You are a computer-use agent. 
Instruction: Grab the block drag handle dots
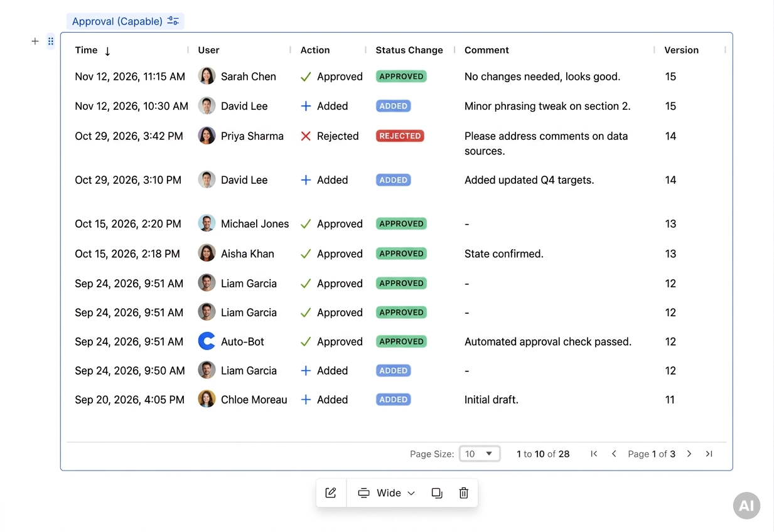coord(51,41)
